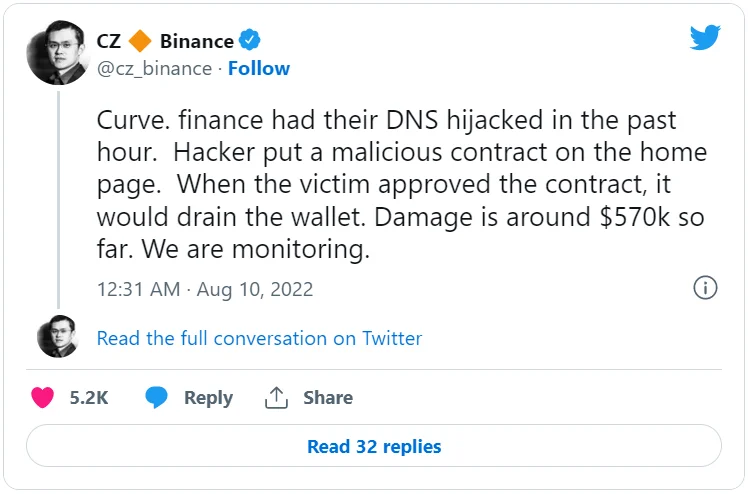The image size is (748, 494).
Task: Open the @cz_binance handle link
Action: coord(154,68)
